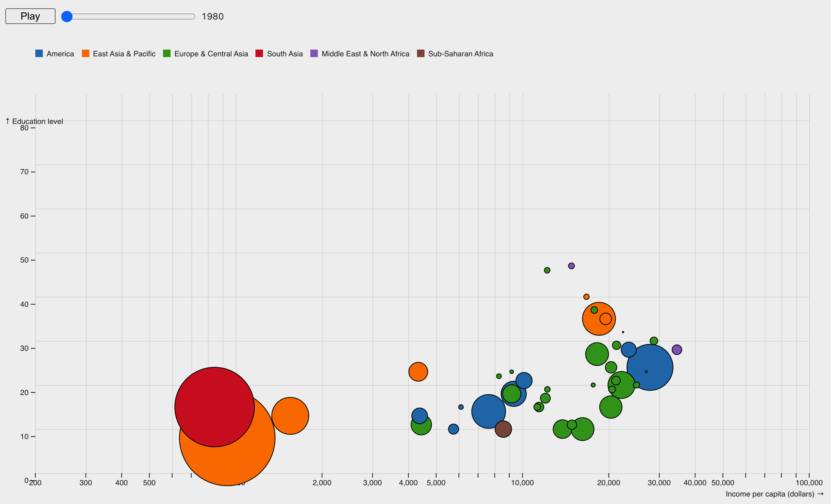Click the small green bubble near 47 education
Screen dimensions: 831x504
pos(547,270)
